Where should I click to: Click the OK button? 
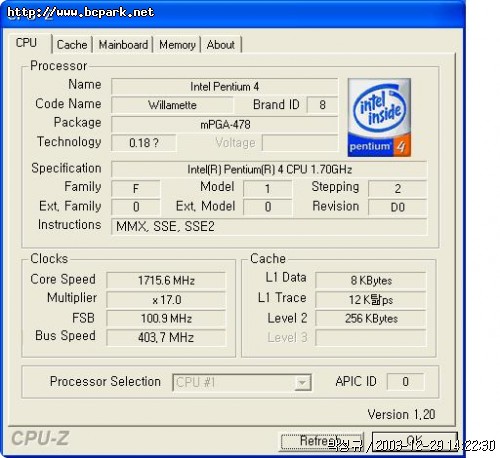pos(415,441)
